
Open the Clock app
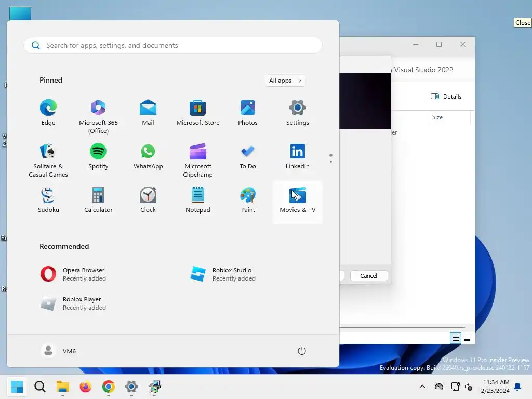coord(148,200)
